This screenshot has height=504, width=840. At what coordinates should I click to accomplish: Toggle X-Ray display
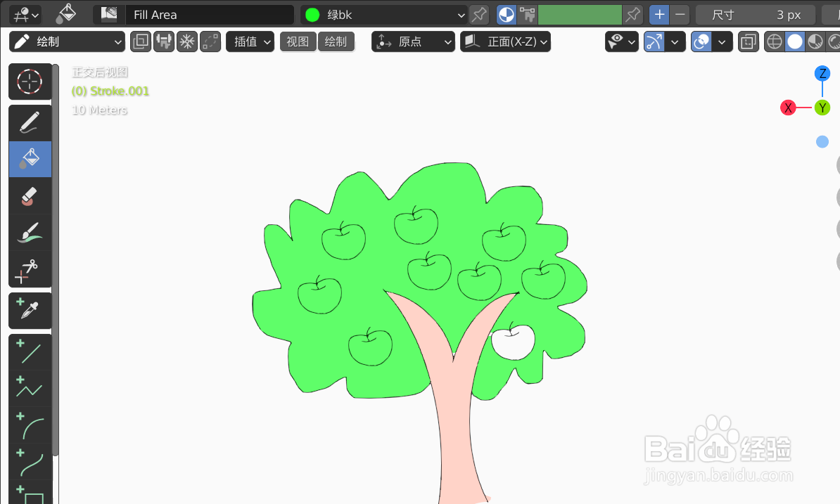(x=749, y=41)
